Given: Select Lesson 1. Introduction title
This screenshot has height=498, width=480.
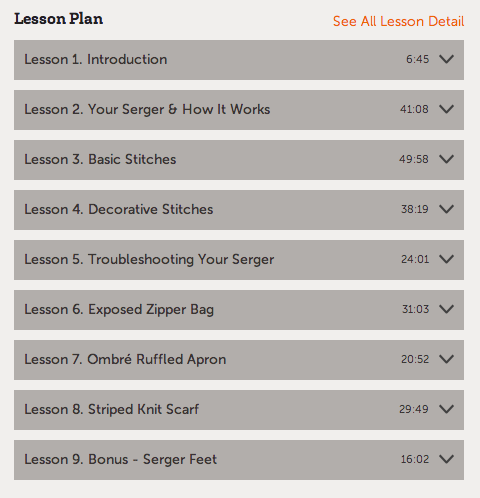Looking at the screenshot, I should pyautogui.click(x=96, y=59).
